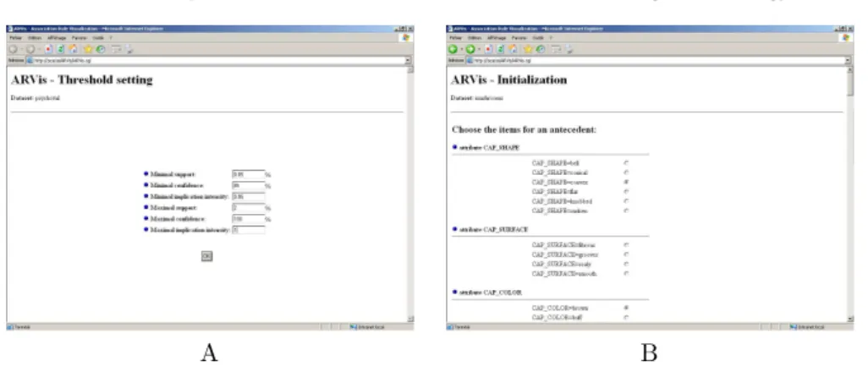Image resolution: width=868 pixels, height=366 pixels.
Task: Select CAP_SURFACE=smooth radio button
Action: click(x=626, y=274)
